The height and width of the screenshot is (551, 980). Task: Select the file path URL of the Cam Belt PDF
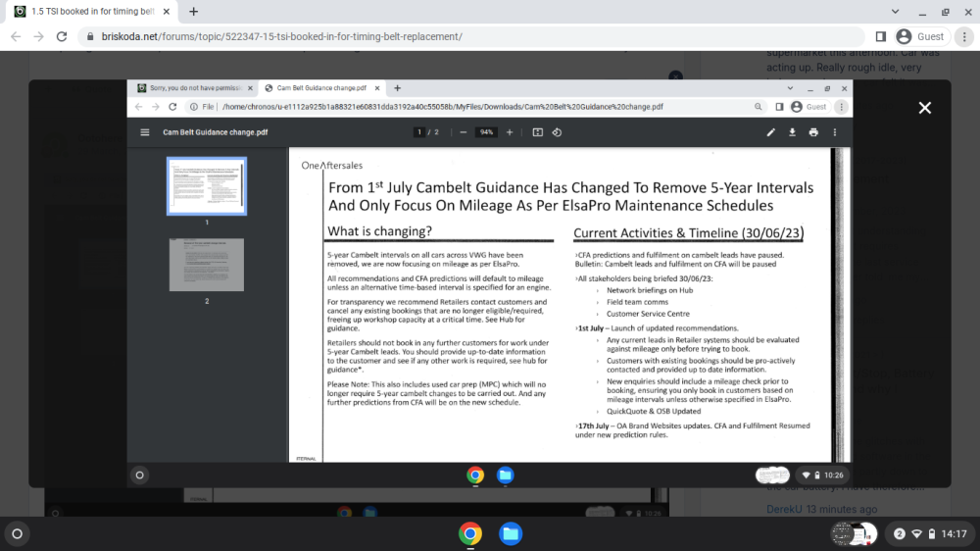[x=443, y=107]
